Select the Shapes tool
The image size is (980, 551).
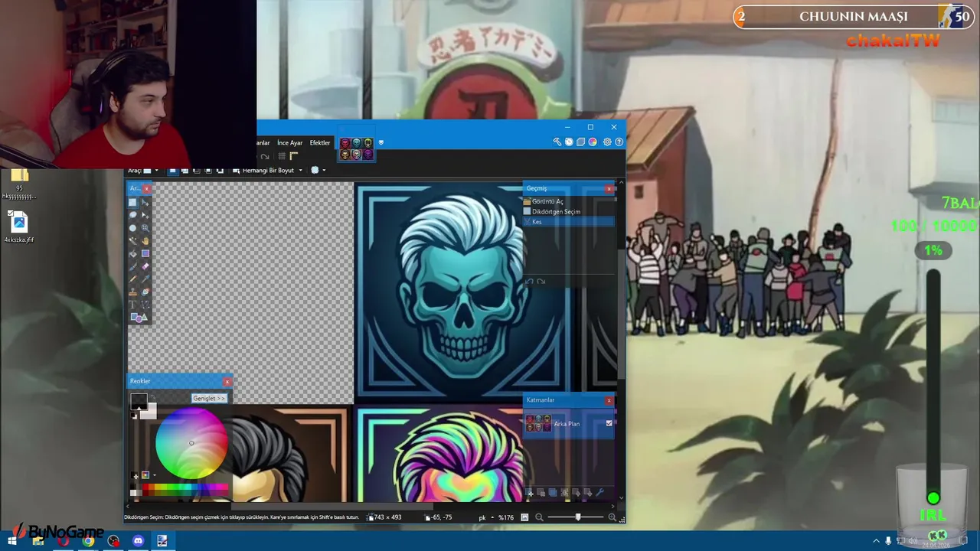tap(139, 318)
